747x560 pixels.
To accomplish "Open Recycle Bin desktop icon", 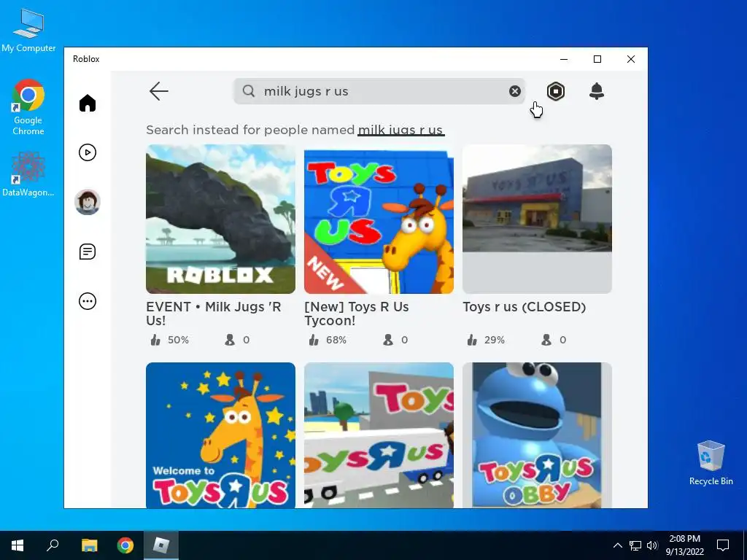I will (x=711, y=463).
